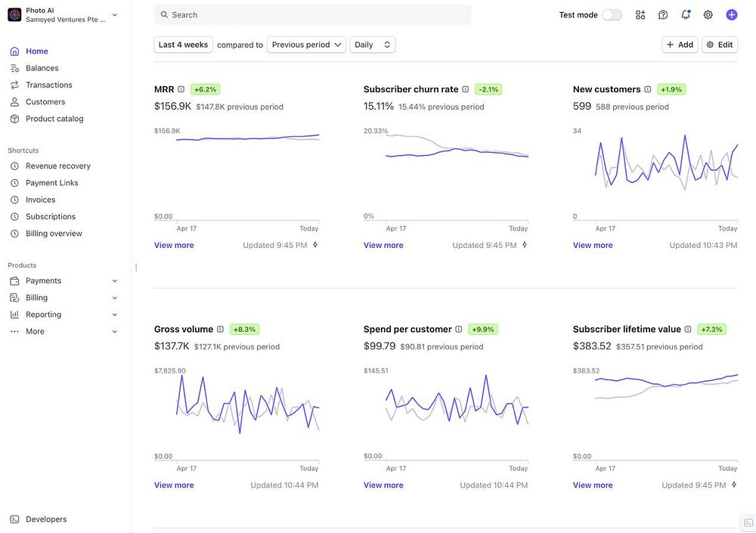This screenshot has width=756, height=533.
Task: Open the help question mark icon
Action: [x=663, y=15]
